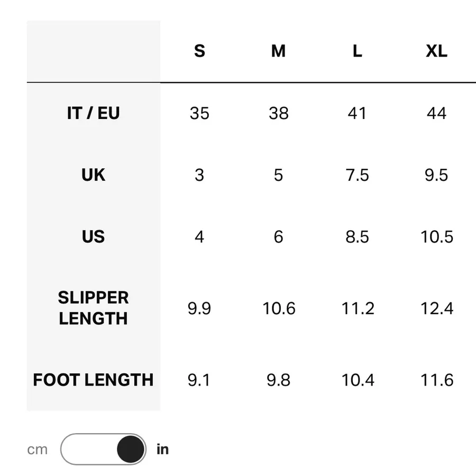Toggle the cm/in unit switch

(x=103, y=449)
